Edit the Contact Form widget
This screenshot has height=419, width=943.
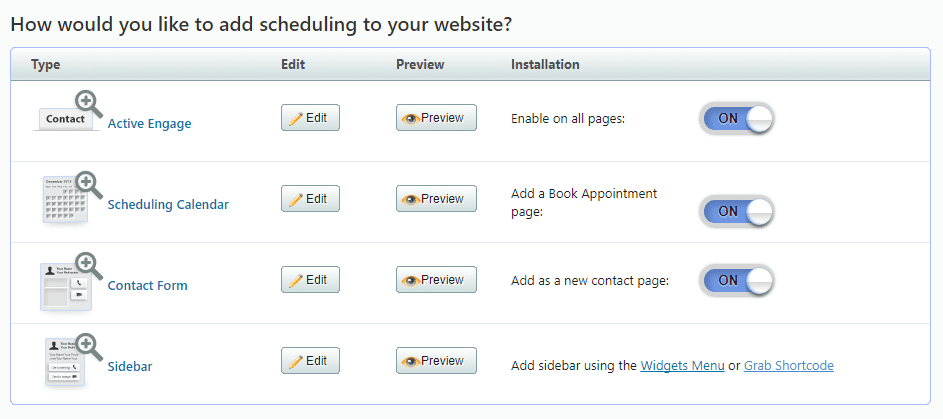click(310, 280)
